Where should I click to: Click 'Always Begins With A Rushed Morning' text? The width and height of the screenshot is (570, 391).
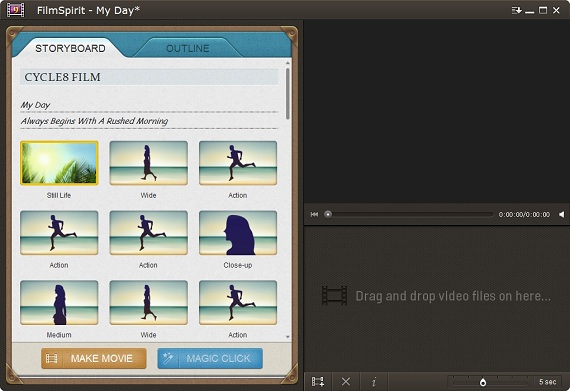click(94, 121)
